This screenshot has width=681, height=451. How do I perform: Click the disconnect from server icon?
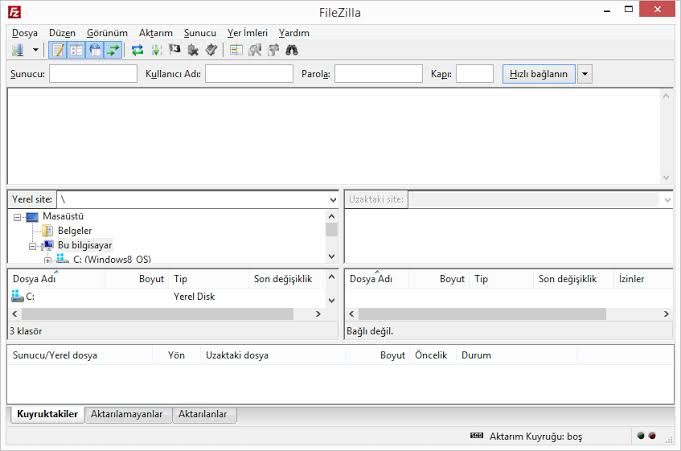click(x=193, y=50)
